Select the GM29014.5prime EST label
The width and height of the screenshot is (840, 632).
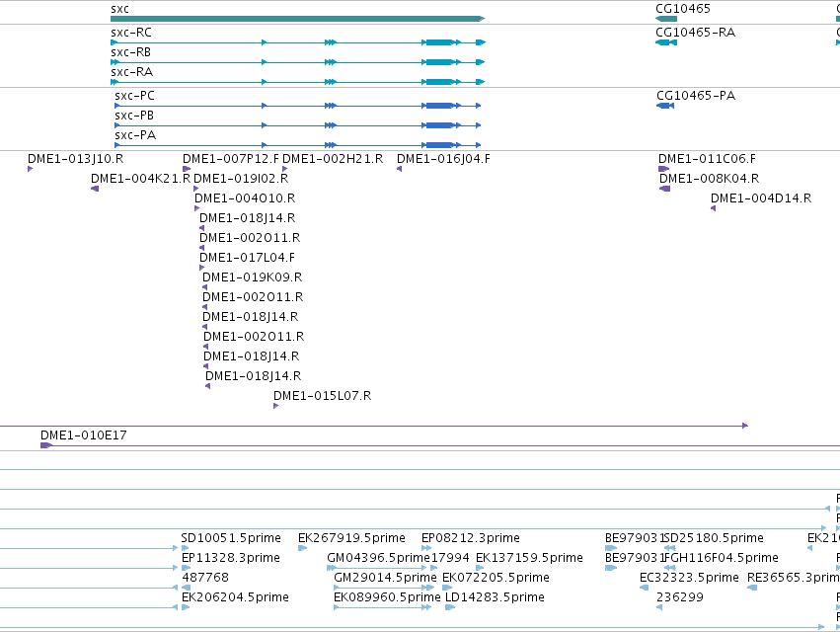coord(385,578)
